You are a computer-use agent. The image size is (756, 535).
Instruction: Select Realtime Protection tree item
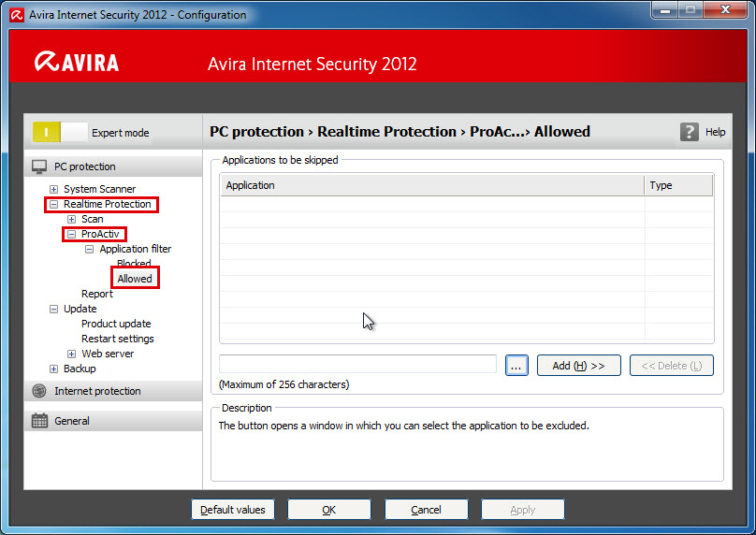click(x=107, y=204)
